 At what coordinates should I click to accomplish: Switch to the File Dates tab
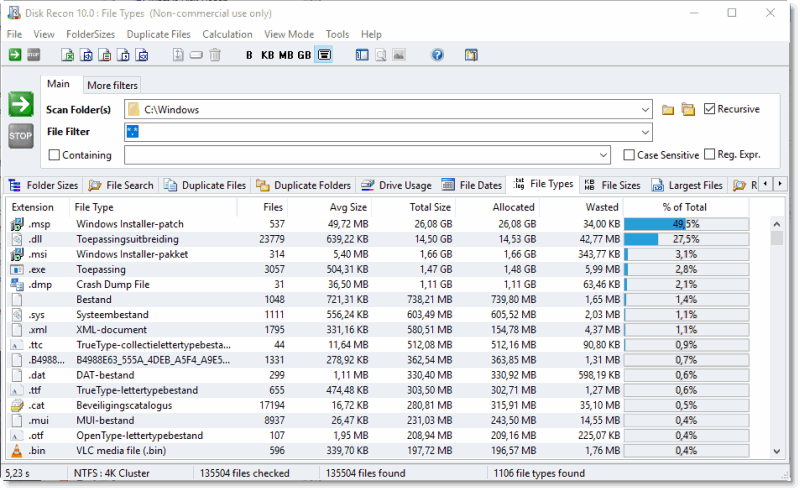click(472, 185)
